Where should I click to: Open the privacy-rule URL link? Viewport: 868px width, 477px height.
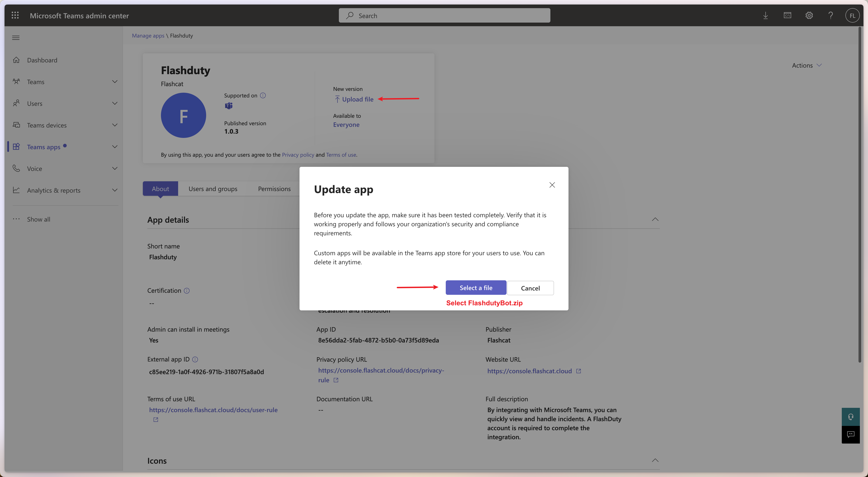tap(381, 375)
